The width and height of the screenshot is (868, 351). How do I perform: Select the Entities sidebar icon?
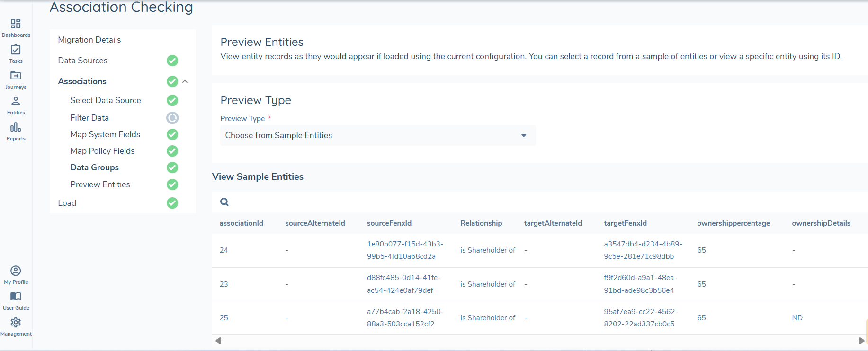16,101
